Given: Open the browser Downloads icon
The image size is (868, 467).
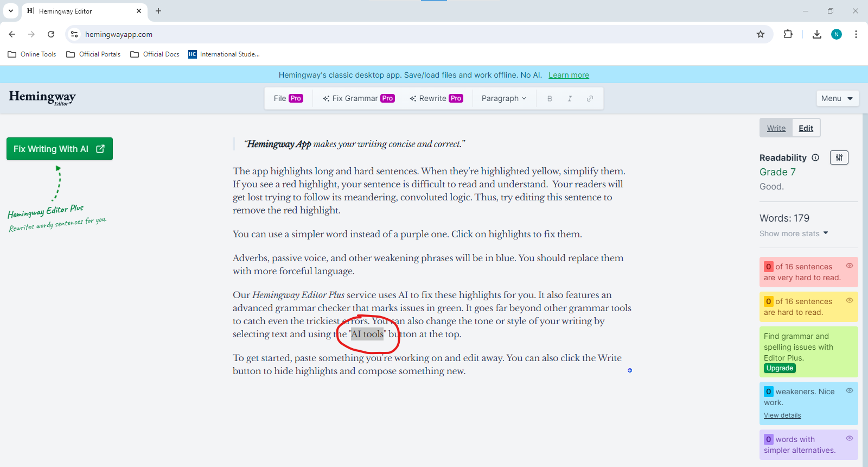Looking at the screenshot, I should pos(817,34).
